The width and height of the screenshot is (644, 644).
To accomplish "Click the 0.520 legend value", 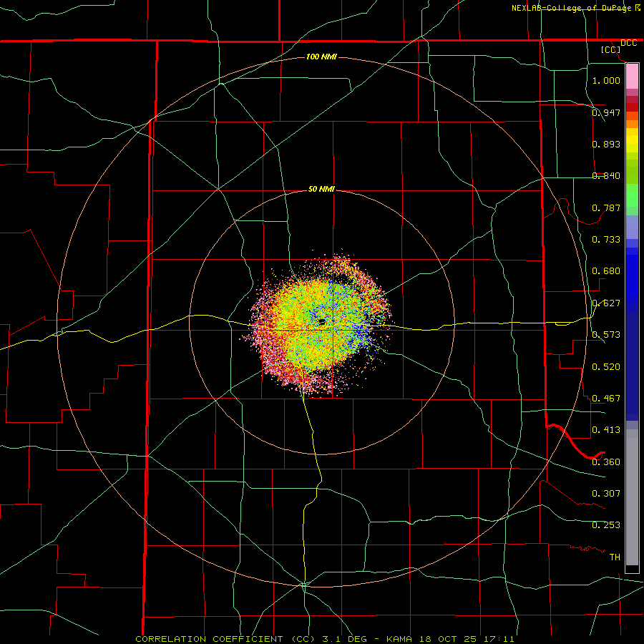I will click(x=606, y=366).
